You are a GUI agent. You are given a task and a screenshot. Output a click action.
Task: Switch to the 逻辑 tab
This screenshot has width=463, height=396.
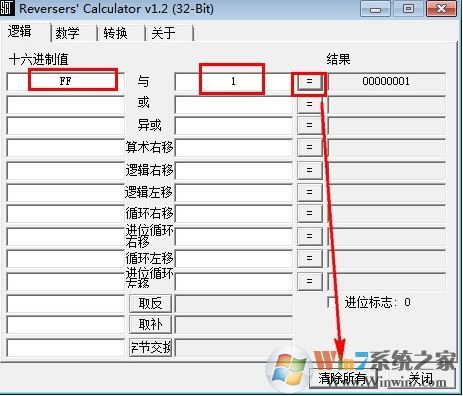click(x=25, y=32)
